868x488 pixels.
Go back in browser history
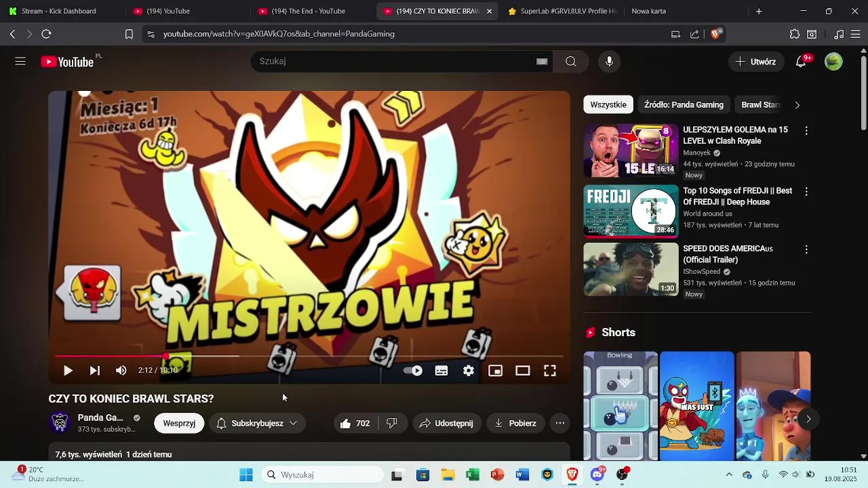12,34
